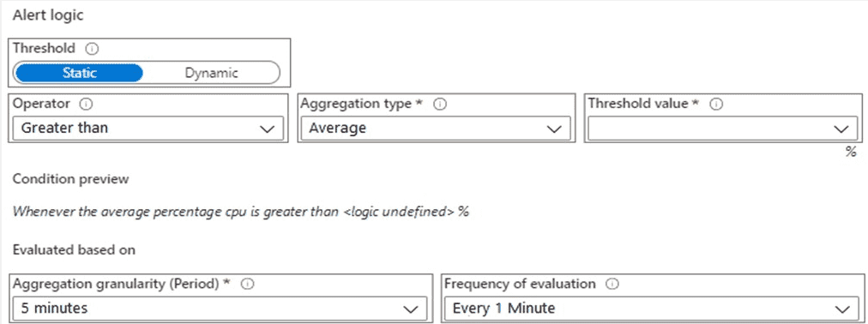Click the chevron in Frequency of evaluation field
This screenshot has height=324, width=868.
tap(841, 309)
